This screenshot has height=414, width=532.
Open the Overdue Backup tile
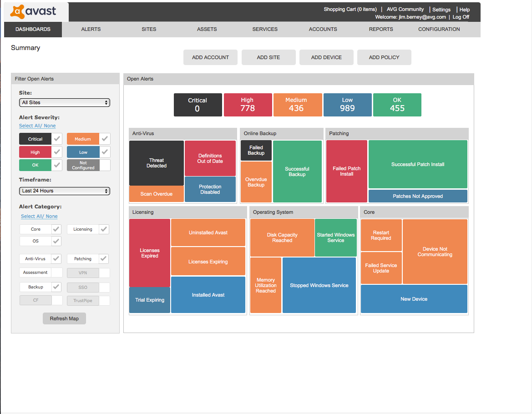[x=256, y=182]
